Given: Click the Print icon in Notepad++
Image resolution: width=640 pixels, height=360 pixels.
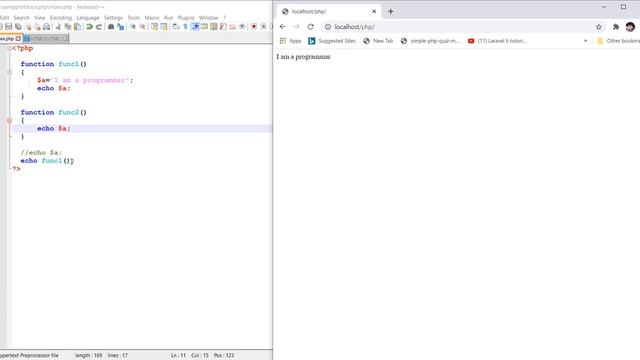Looking at the screenshot, I should (47, 27).
